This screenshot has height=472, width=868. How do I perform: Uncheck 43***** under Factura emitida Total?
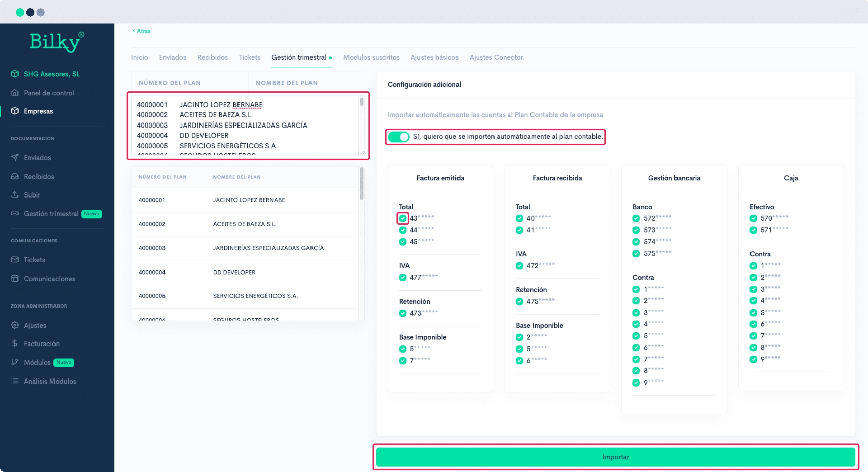pos(403,218)
